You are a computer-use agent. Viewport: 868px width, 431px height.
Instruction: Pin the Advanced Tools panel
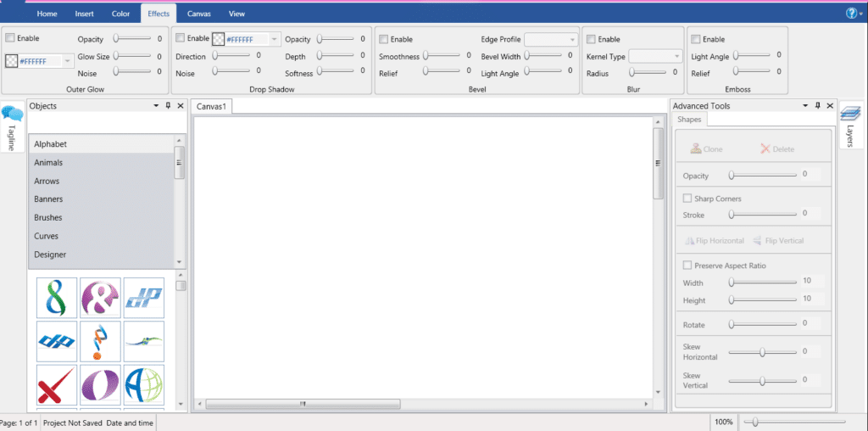[818, 106]
